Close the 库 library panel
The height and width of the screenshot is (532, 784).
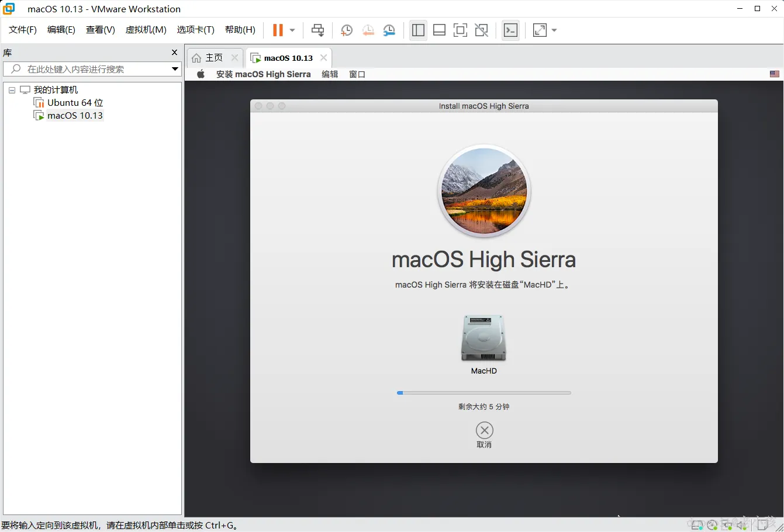174,53
